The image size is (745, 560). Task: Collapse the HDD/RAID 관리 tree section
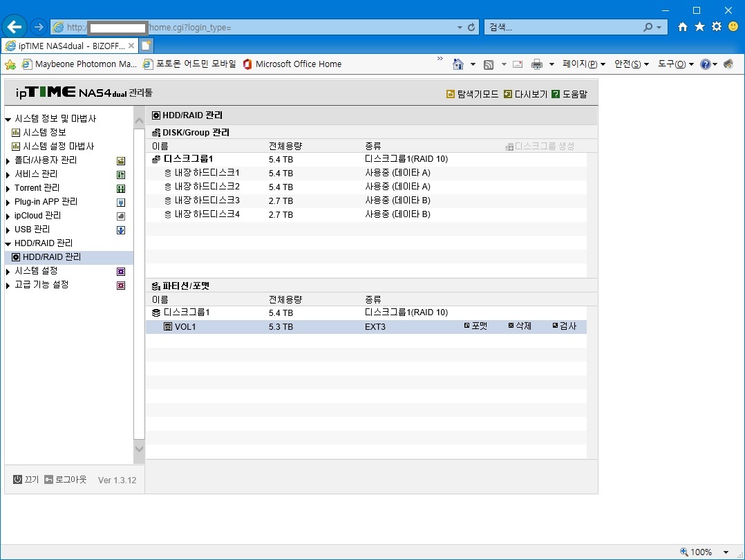tap(8, 243)
